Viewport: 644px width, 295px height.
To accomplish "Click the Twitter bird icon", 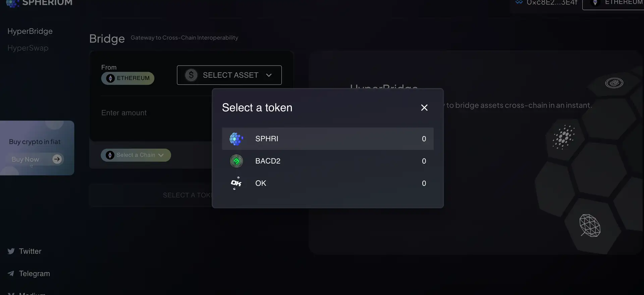I will [x=11, y=251].
